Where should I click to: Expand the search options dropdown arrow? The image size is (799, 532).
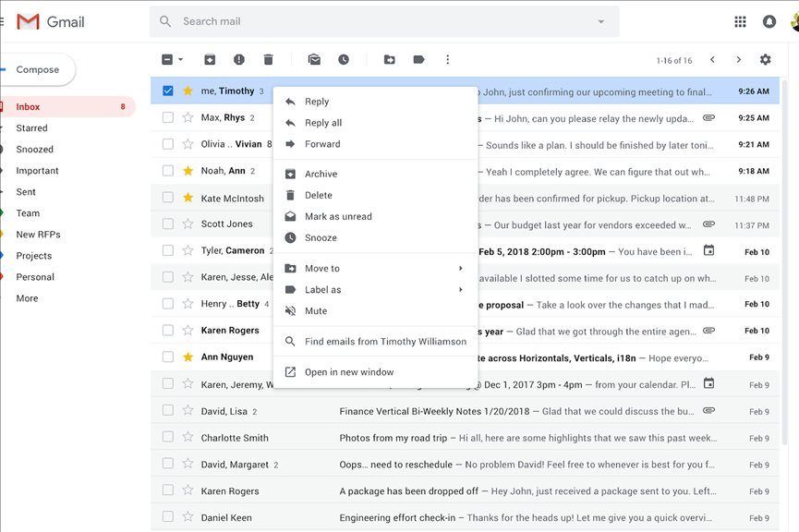[x=601, y=21]
